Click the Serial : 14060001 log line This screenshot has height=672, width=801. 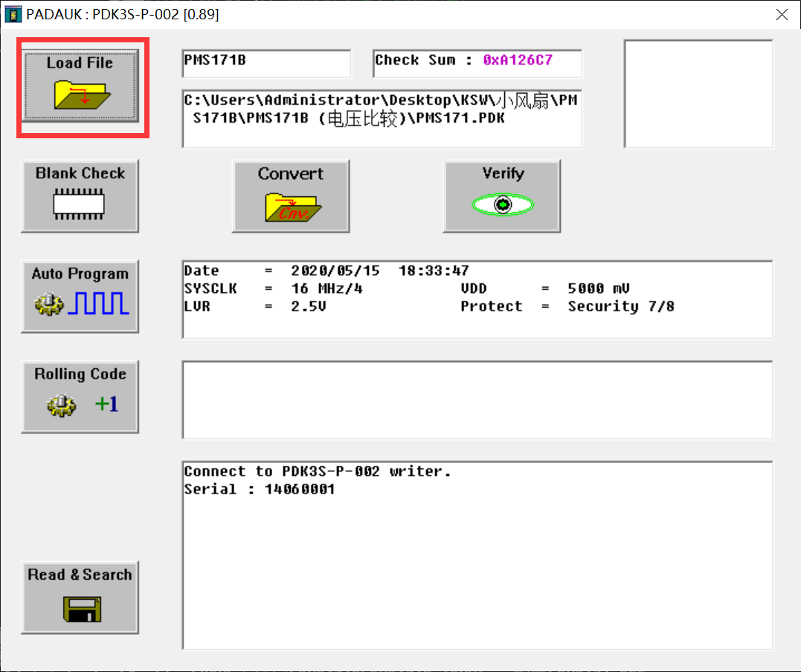coord(260,489)
